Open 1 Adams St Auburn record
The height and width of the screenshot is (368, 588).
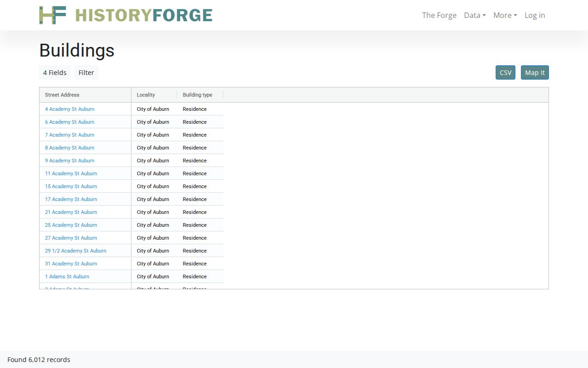[x=67, y=276]
